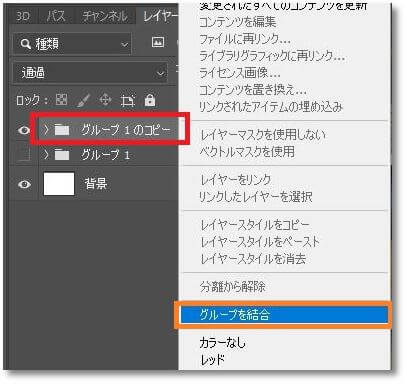This screenshot has width=407, height=385.
Task: Click the pixel layer filter icon
Action: coord(158,42)
